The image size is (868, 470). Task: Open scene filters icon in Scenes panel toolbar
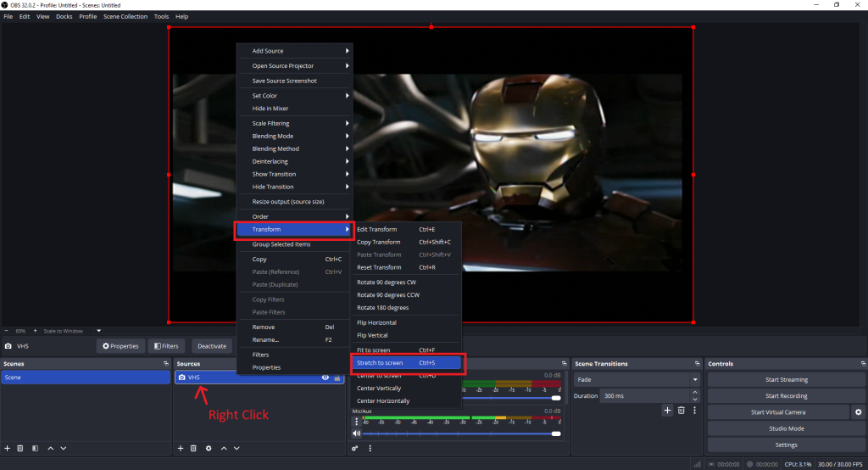coord(35,448)
